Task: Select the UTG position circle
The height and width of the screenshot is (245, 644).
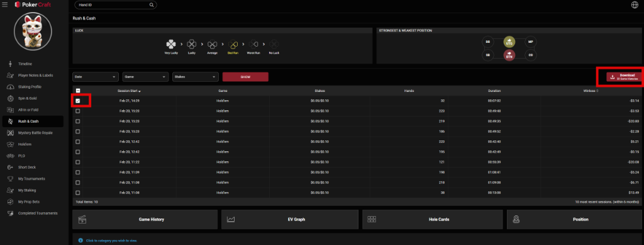Action: point(509,42)
